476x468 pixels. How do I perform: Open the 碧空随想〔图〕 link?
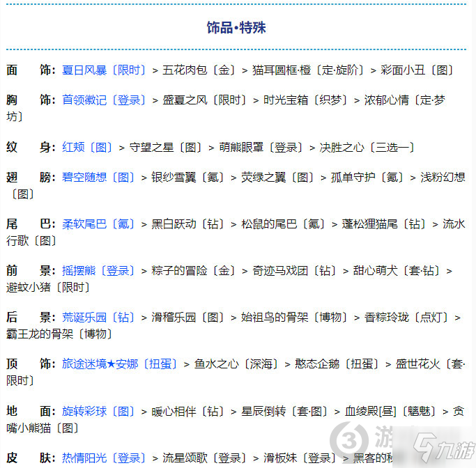(x=99, y=177)
